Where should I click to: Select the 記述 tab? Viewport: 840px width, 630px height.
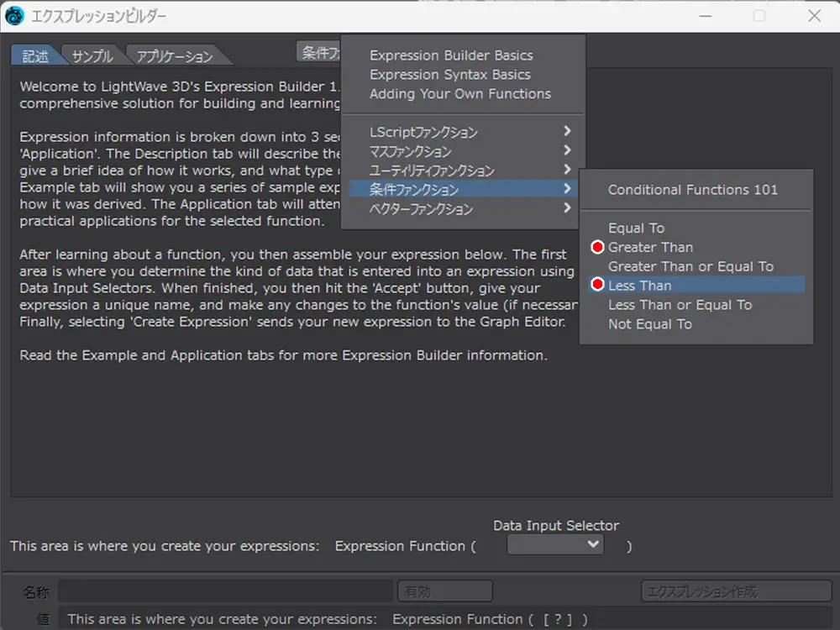click(35, 56)
